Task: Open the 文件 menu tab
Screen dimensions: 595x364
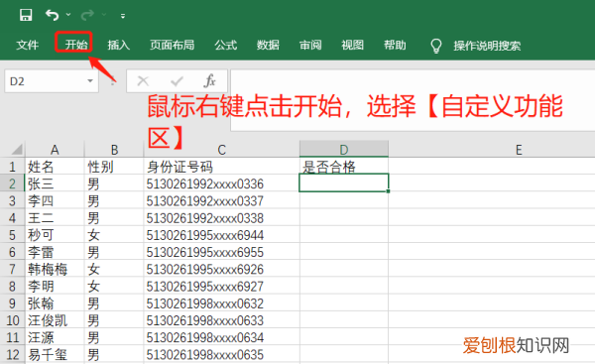Action: (x=28, y=46)
